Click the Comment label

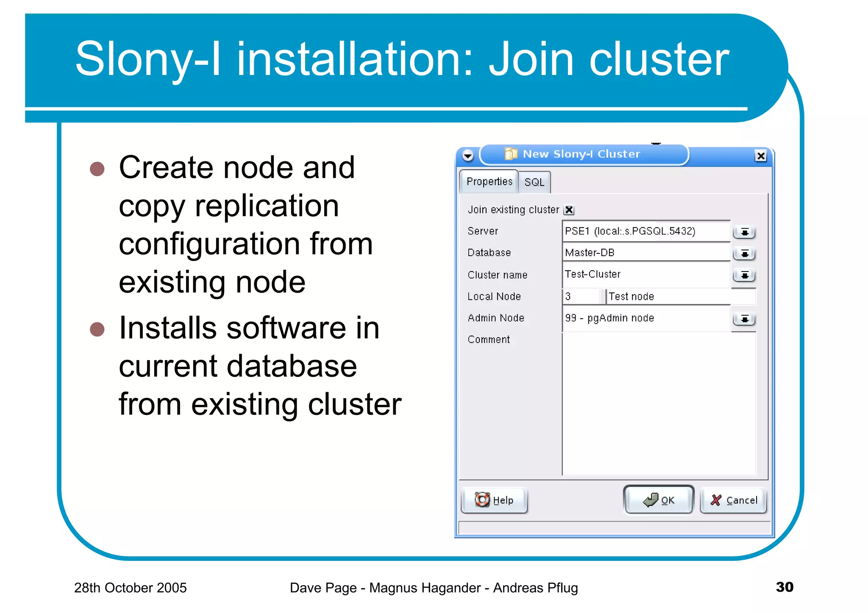tap(489, 340)
